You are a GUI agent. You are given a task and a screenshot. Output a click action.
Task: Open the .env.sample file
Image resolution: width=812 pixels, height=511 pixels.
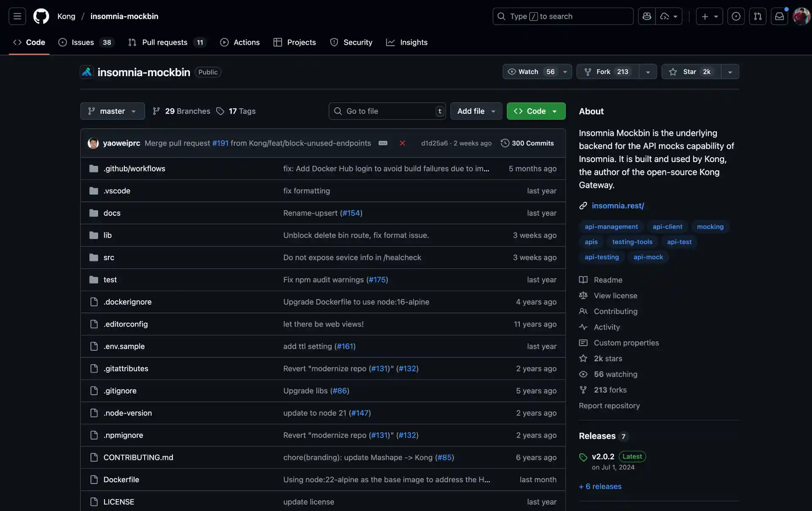pyautogui.click(x=124, y=346)
